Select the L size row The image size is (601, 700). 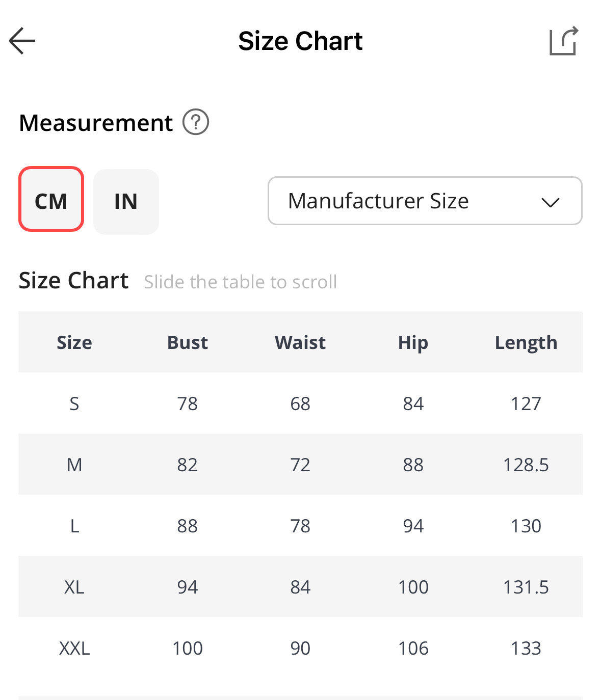[x=74, y=526]
